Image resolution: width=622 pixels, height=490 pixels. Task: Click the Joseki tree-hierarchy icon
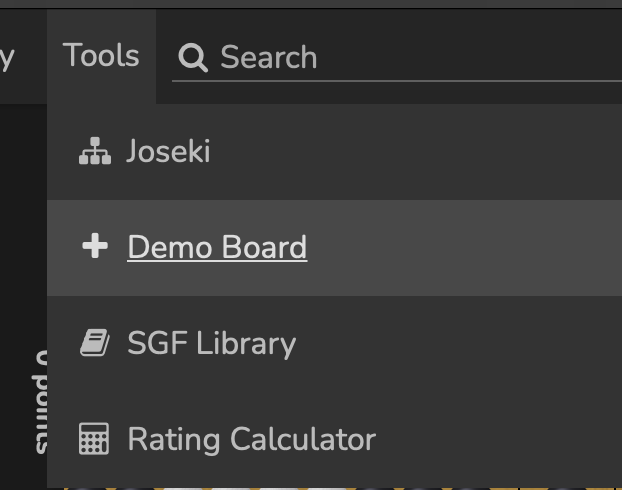pyautogui.click(x=95, y=151)
